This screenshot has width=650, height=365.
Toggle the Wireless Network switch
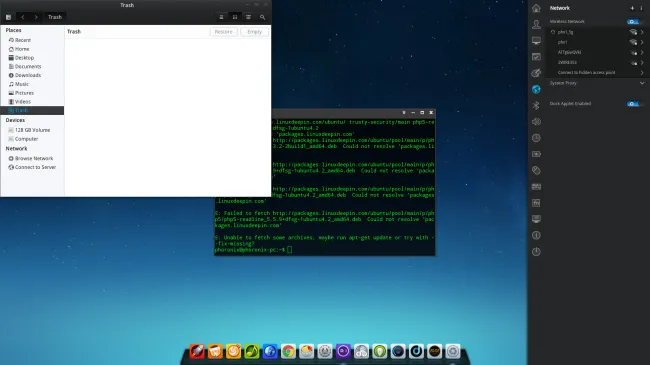coord(633,22)
